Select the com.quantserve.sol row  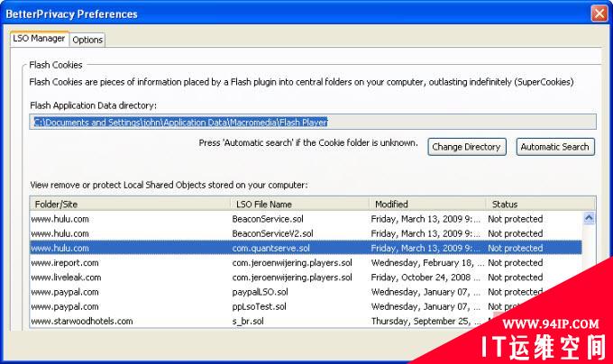pos(306,248)
